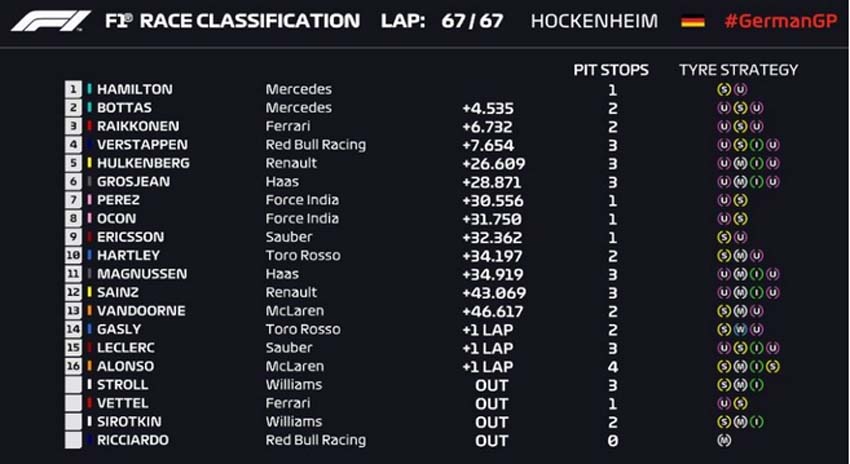Click the position 1 number box

pyautogui.click(x=73, y=89)
